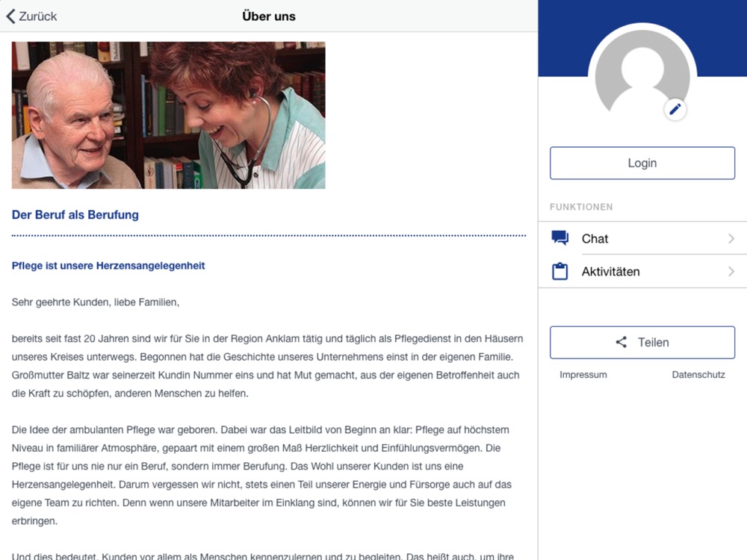Click the Pflege ist unsere Herzensangelegenheit subheading
The width and height of the screenshot is (747, 560).
click(x=108, y=266)
